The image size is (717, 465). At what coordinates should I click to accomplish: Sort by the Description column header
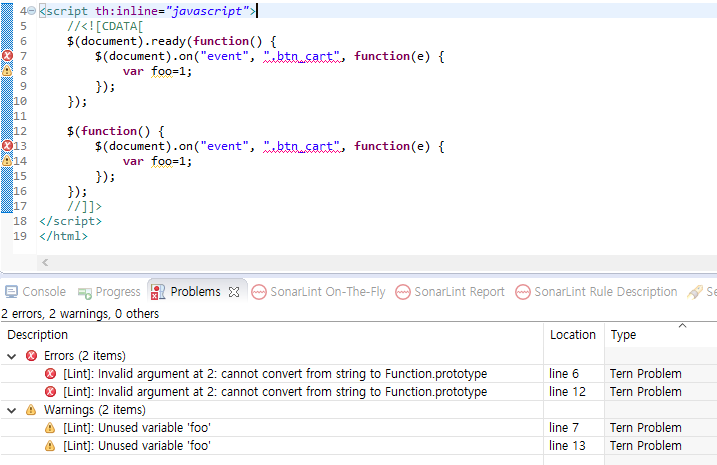(x=272, y=335)
